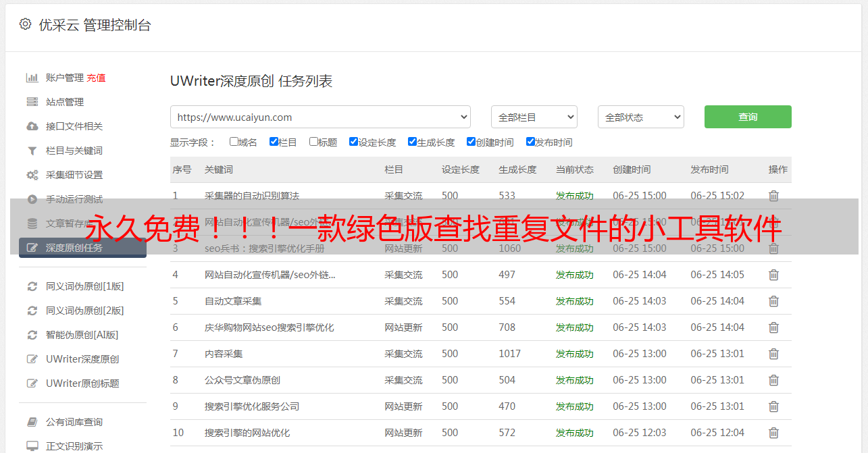Click 发布成功 status in row 4
Viewport: 868px width, 453px height.
coord(575,275)
